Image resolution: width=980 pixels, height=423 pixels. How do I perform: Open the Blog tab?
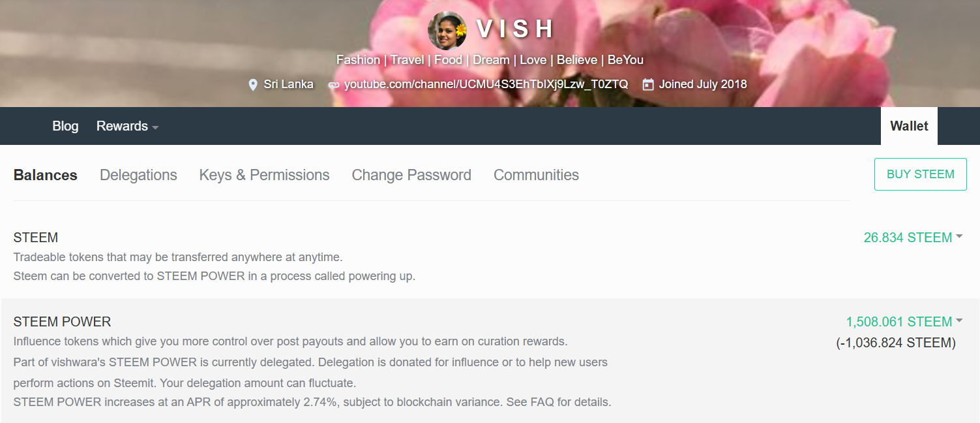pyautogui.click(x=65, y=126)
